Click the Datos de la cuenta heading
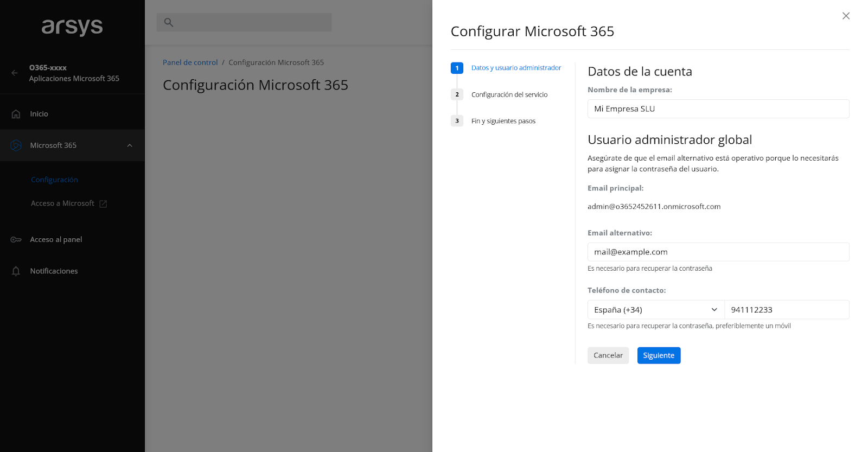Viewport: 868px width, 452px height. [x=640, y=72]
